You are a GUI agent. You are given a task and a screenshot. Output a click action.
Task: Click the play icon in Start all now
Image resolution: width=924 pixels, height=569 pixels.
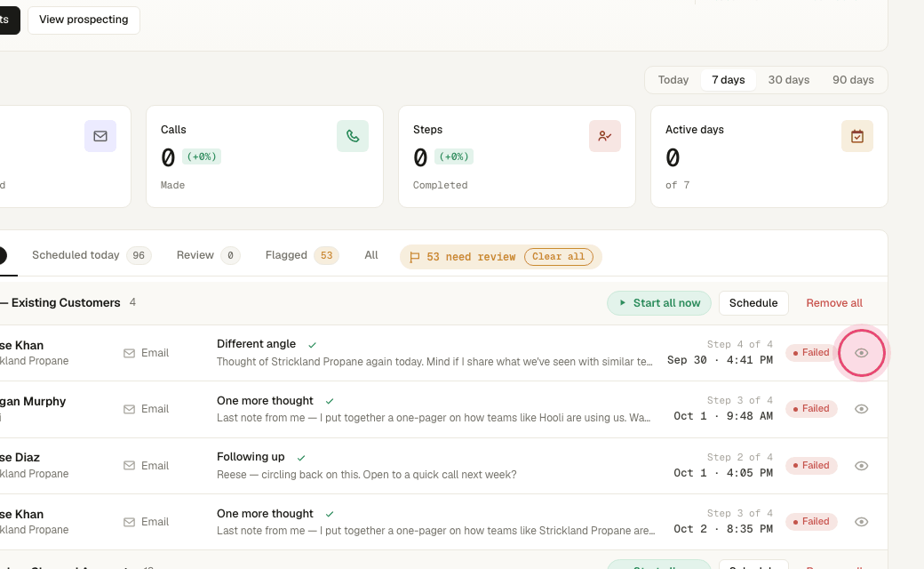pyautogui.click(x=622, y=302)
